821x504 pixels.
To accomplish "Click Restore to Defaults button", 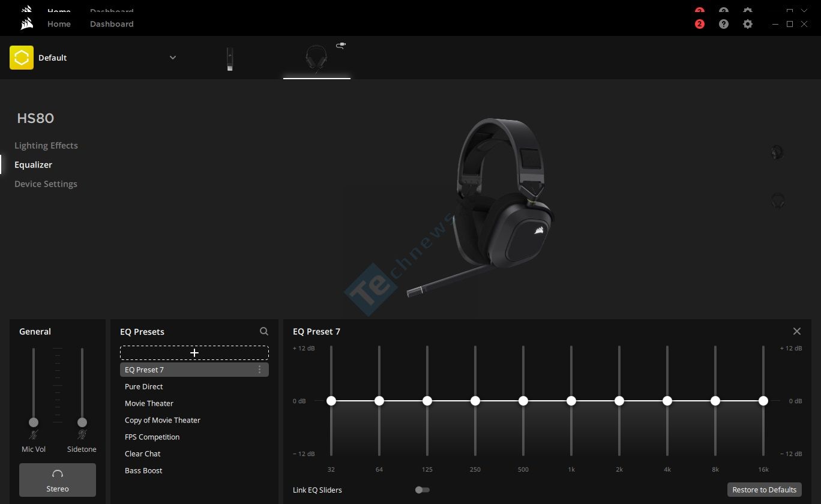I will [x=765, y=490].
